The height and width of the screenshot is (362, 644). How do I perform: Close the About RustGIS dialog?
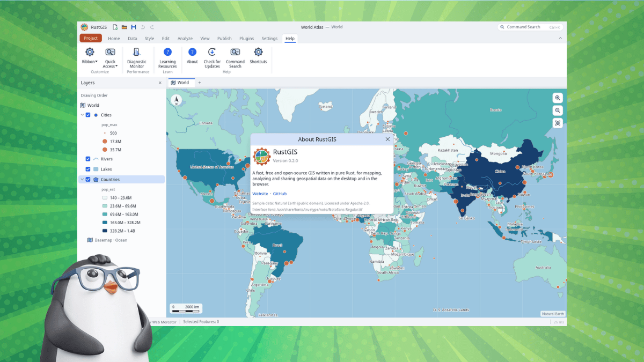pos(388,139)
